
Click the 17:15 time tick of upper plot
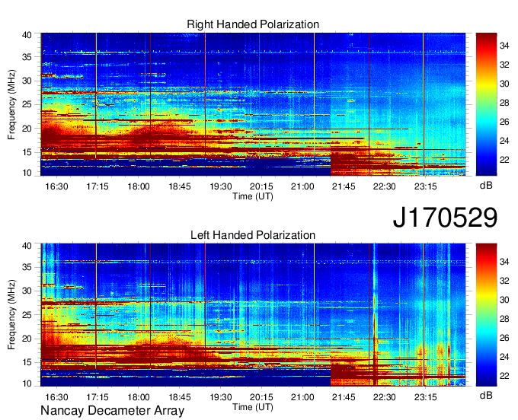tap(98, 186)
